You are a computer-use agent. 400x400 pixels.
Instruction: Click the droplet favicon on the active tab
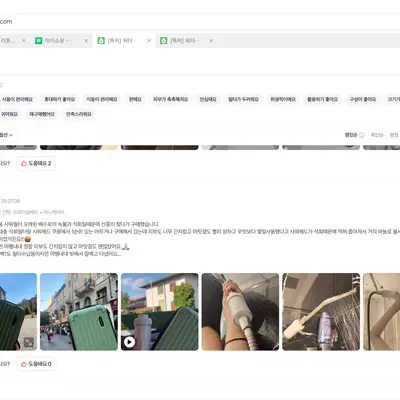(101, 41)
